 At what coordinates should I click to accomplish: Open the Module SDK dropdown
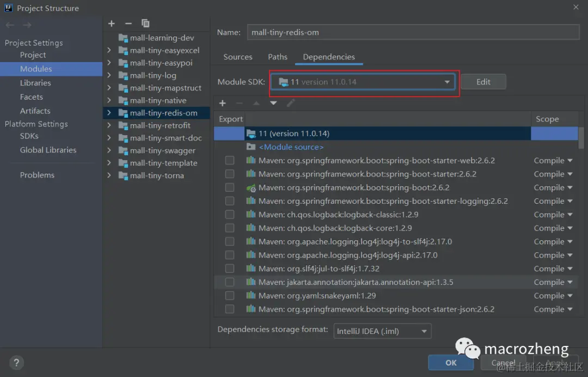(363, 82)
